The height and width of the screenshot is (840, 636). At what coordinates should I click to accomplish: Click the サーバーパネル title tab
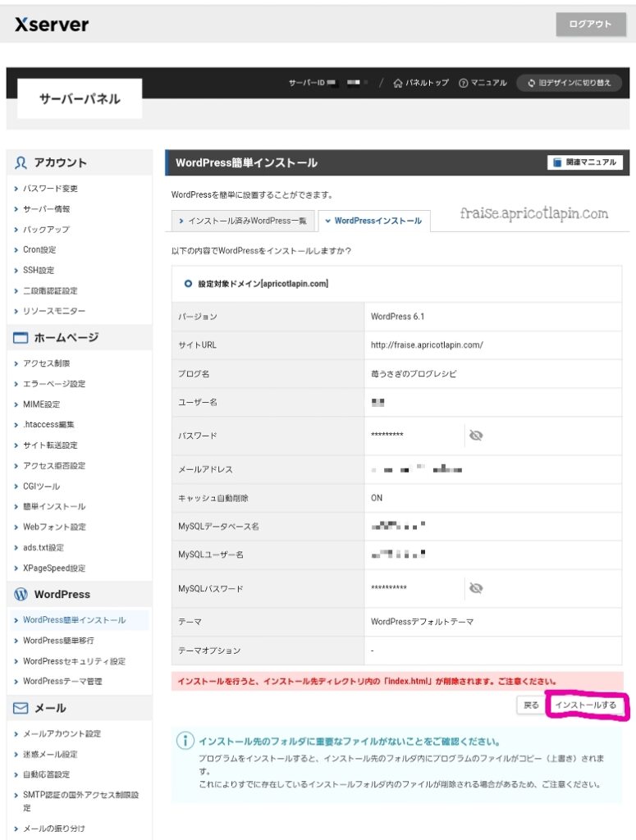pyautogui.click(x=80, y=98)
